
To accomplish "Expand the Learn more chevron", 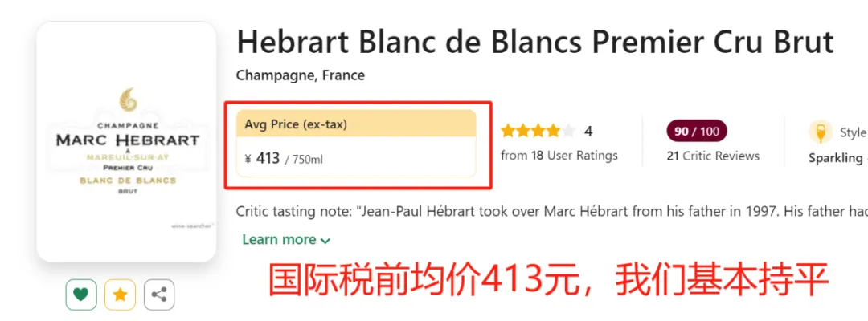I will pyautogui.click(x=325, y=240).
